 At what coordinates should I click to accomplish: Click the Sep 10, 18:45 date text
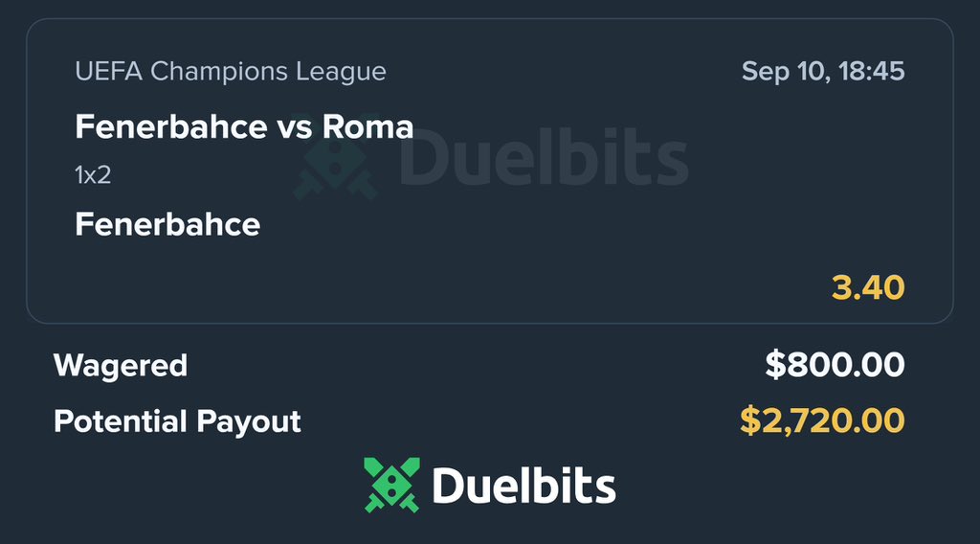(x=823, y=71)
